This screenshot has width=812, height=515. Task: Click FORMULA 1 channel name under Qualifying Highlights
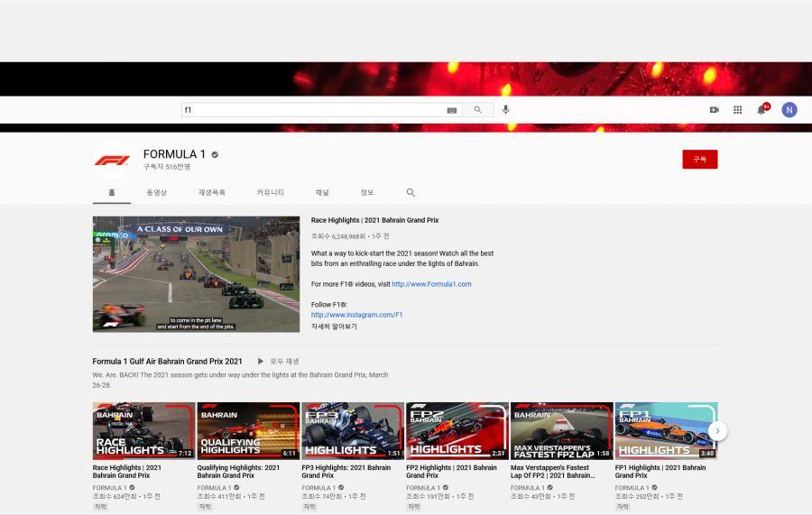[x=213, y=488]
